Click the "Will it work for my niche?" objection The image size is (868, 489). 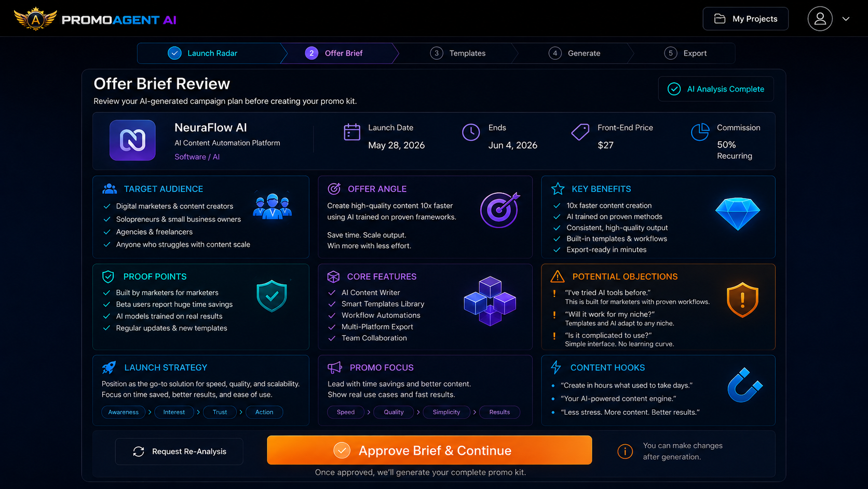(609, 314)
